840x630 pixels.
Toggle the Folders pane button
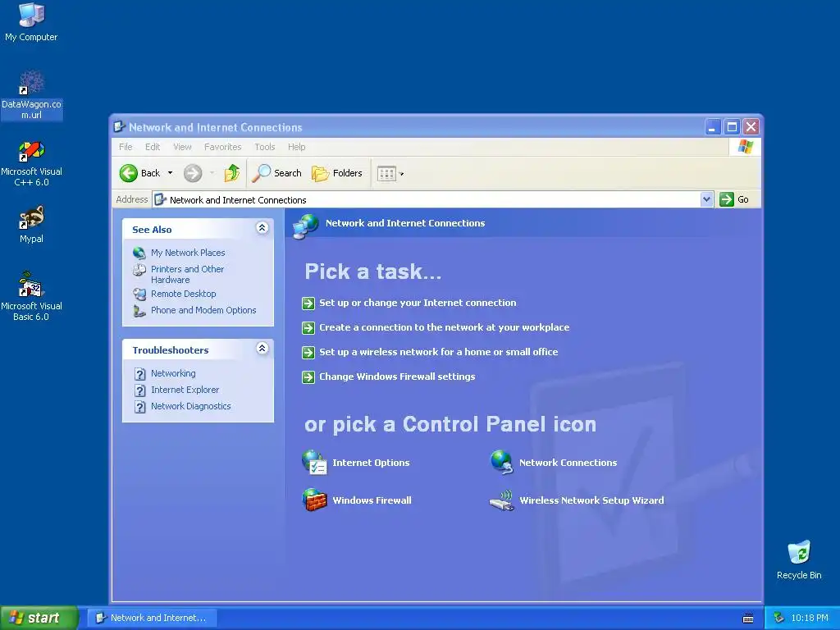click(337, 173)
